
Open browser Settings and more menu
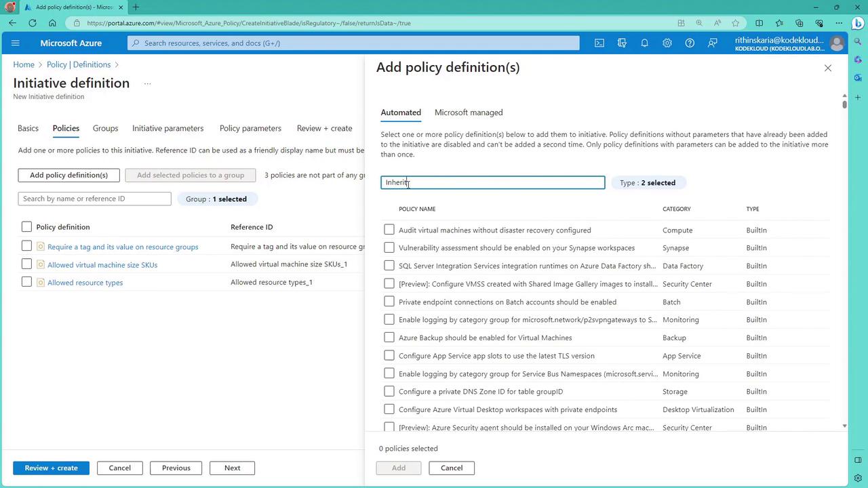pos(839,23)
